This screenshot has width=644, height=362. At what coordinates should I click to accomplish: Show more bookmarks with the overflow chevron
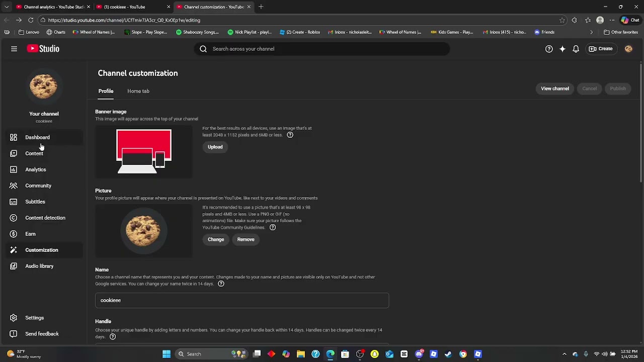pyautogui.click(x=591, y=32)
